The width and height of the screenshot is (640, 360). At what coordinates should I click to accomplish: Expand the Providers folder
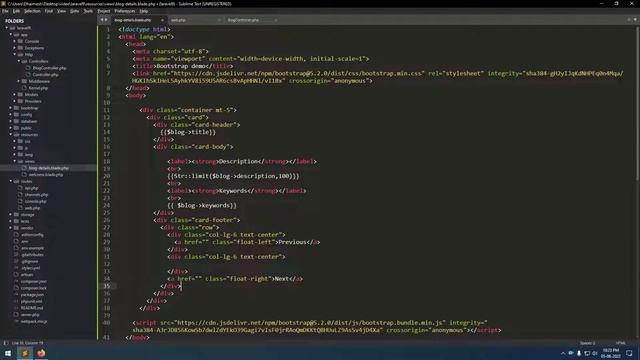click(x=15, y=101)
